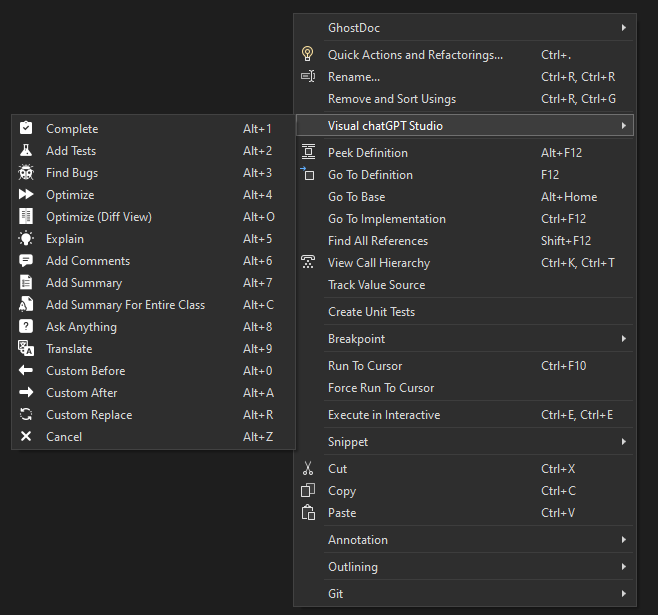Click the Shift+F12 shortcut text

coord(566,241)
